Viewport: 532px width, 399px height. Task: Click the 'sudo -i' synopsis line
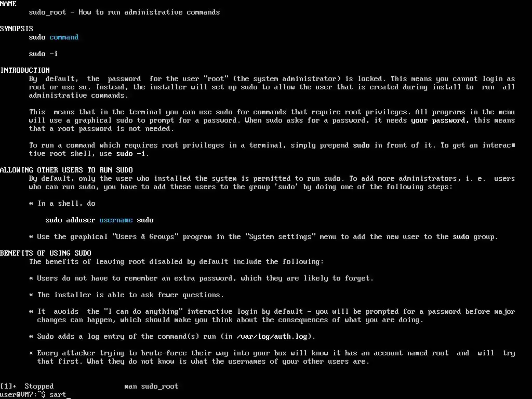(44, 54)
